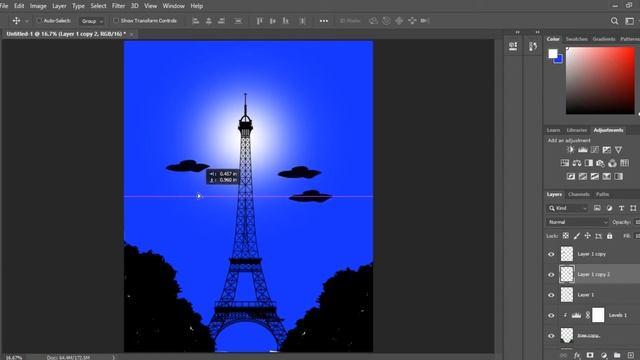This screenshot has width=640, height=360.
Task: Toggle visibility of Layer 1
Action: [551, 295]
